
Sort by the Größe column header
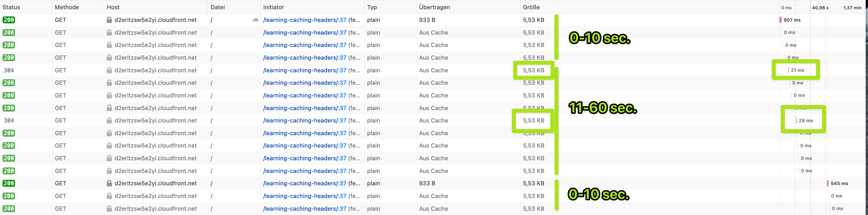click(531, 7)
